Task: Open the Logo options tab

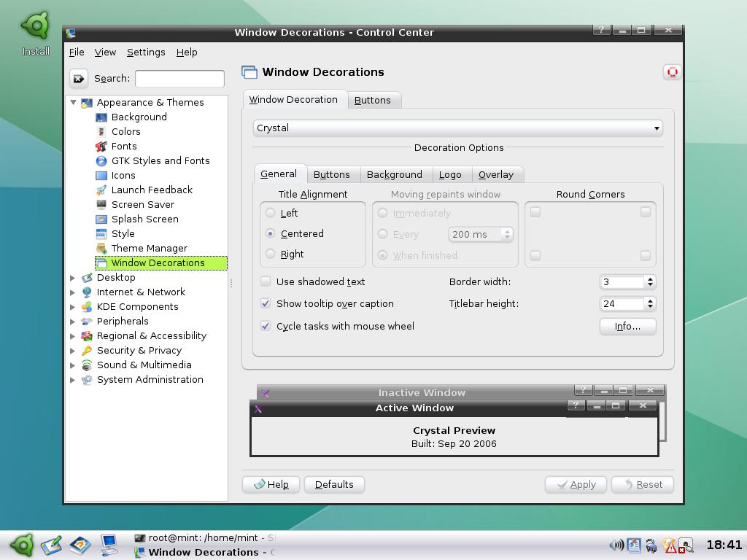Action: pyautogui.click(x=450, y=175)
